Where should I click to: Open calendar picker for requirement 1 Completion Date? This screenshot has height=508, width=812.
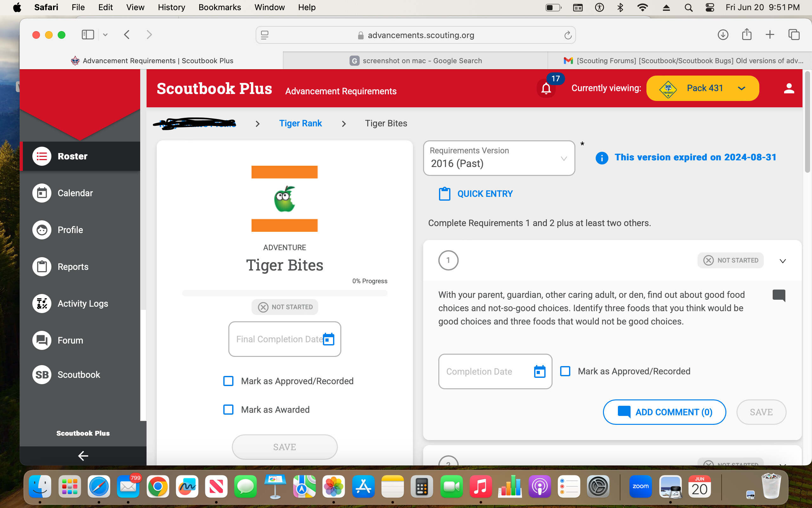(540, 371)
